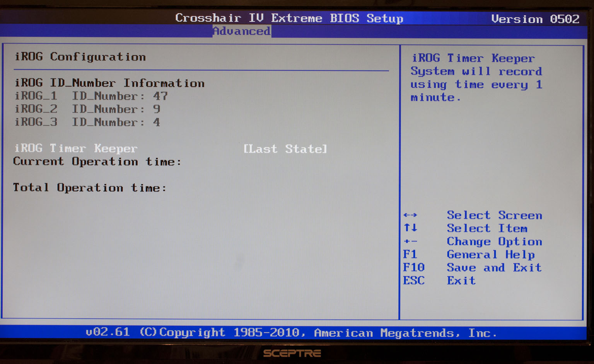
Task: Click the Crosshair IV Extreme BIOS Setup title
Action: click(289, 18)
